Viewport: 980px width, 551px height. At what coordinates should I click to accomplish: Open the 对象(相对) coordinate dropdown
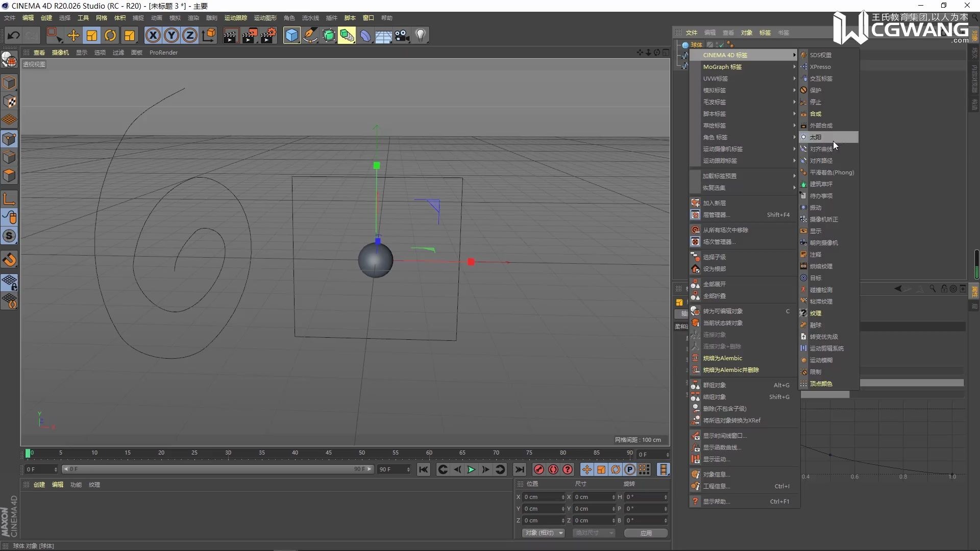(543, 533)
